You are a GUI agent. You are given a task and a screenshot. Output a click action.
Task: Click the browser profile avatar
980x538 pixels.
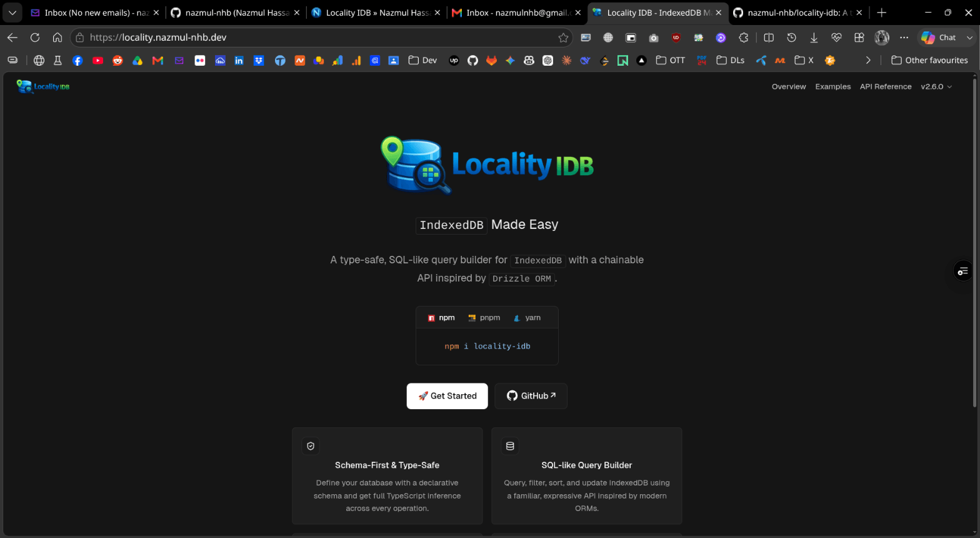click(x=882, y=38)
